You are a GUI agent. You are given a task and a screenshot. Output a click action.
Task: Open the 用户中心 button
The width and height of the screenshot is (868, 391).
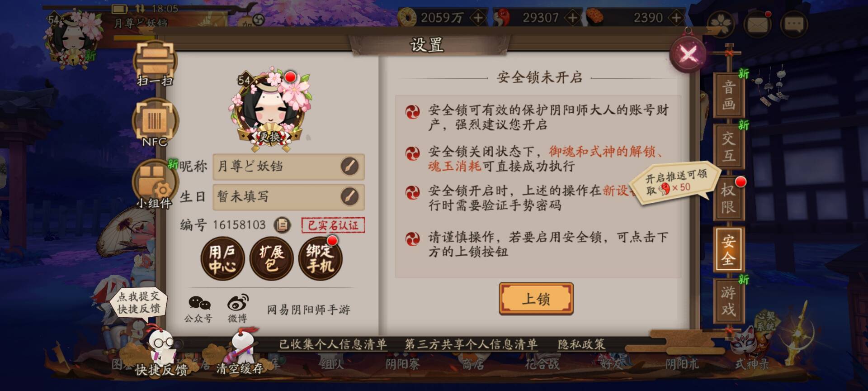(x=222, y=259)
